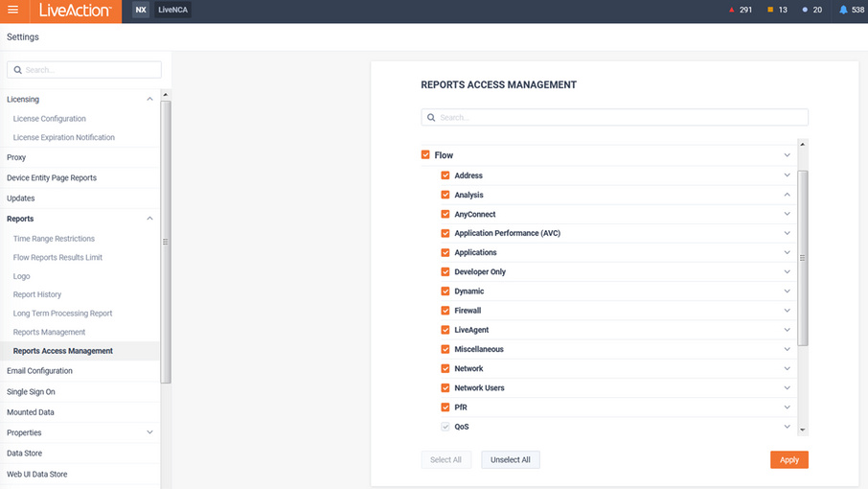Expand the Applications row chevron
The width and height of the screenshot is (868, 489).
pyautogui.click(x=787, y=252)
